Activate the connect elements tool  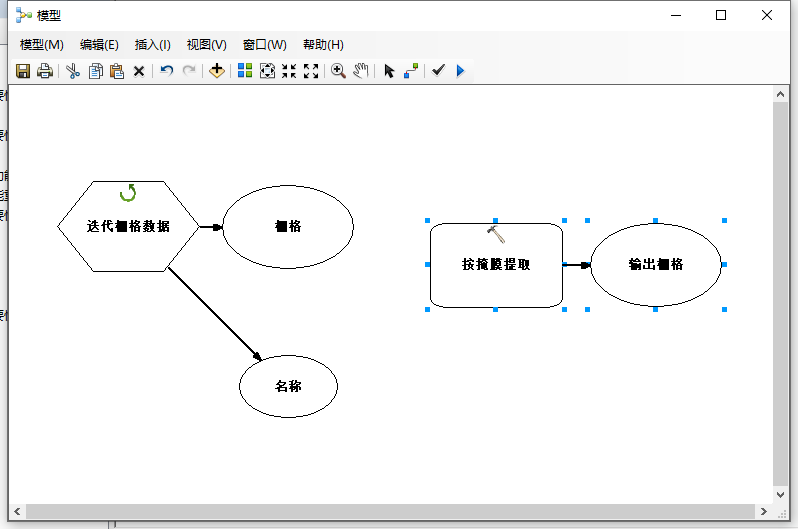coord(411,71)
